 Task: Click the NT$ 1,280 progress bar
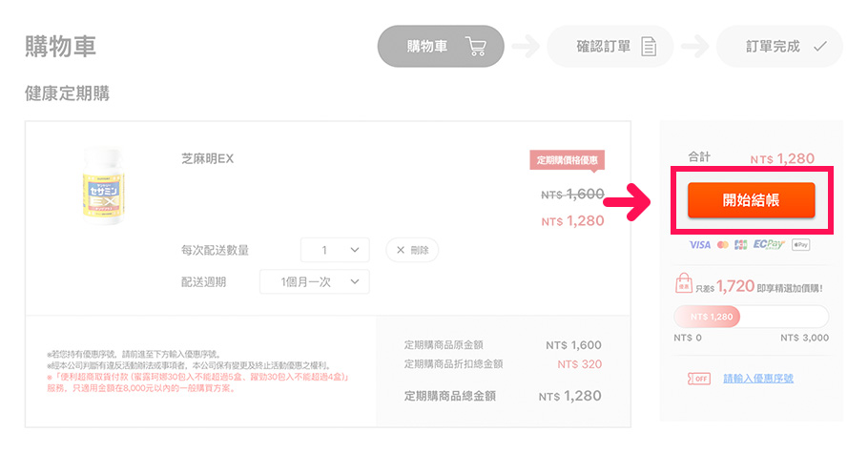(751, 317)
